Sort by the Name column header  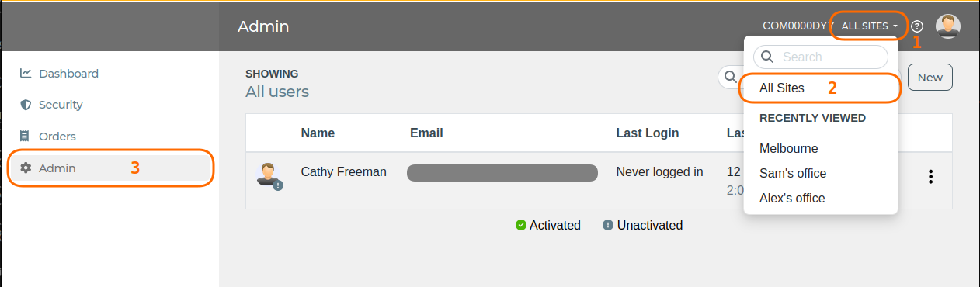[318, 133]
